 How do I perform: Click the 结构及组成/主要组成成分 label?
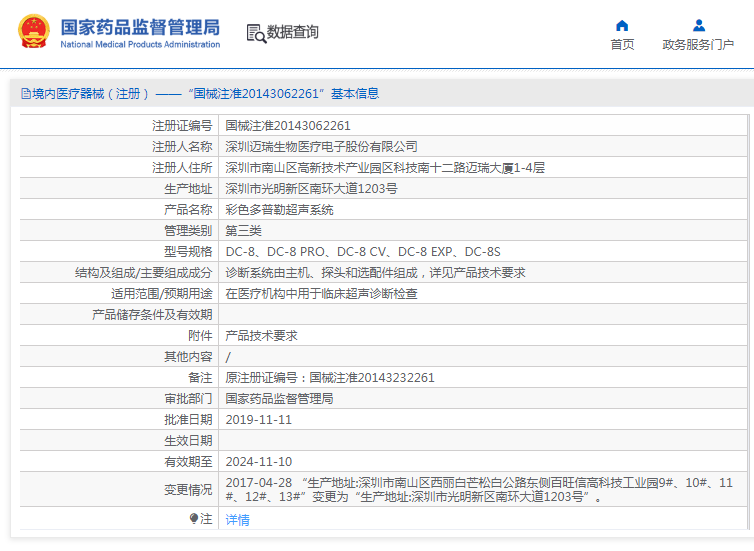(143, 273)
